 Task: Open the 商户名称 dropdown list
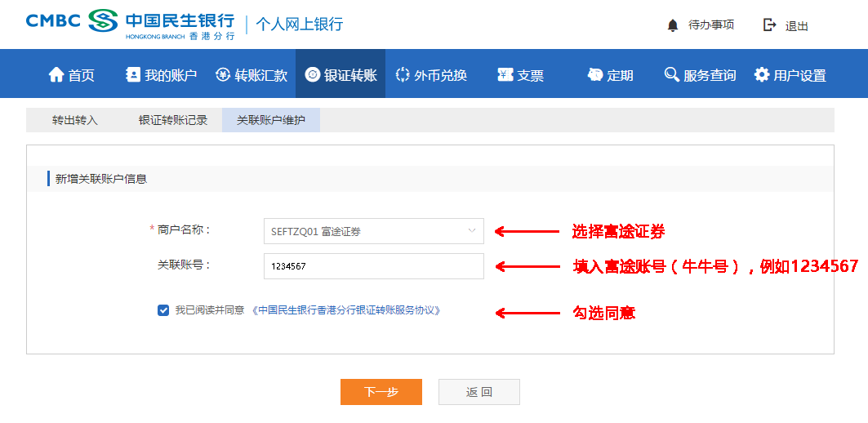(x=374, y=231)
